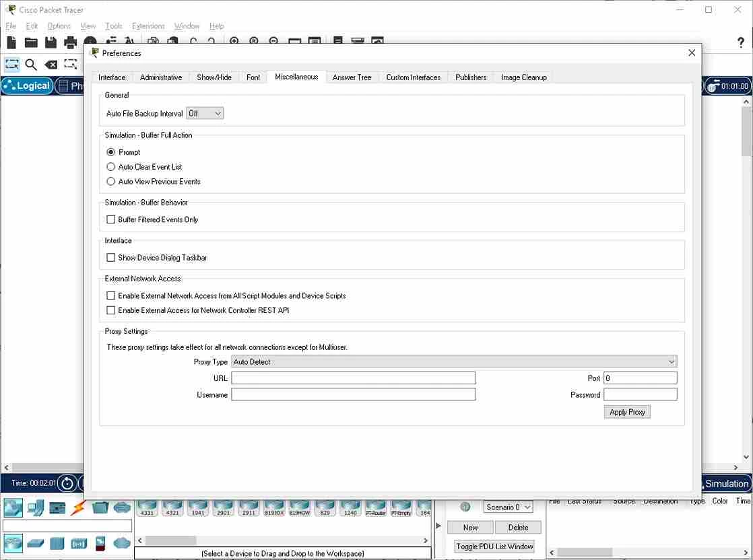The height and width of the screenshot is (560, 753).
Task: Click the Open file folder icon
Action: pos(31,42)
